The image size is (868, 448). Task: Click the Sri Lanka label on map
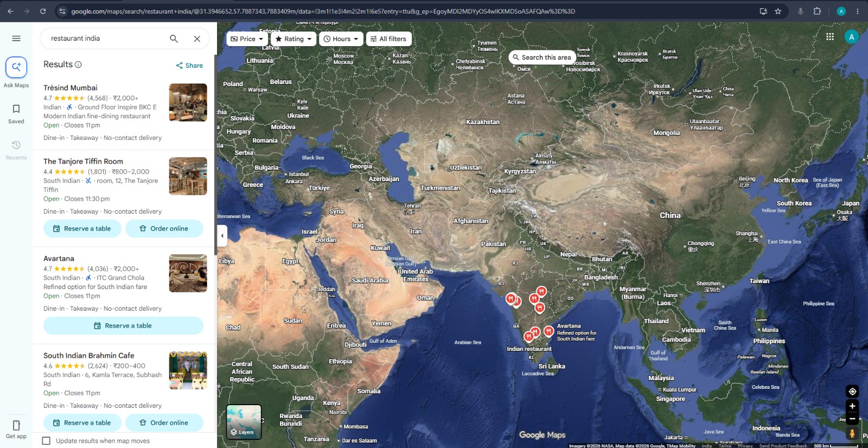pos(552,367)
